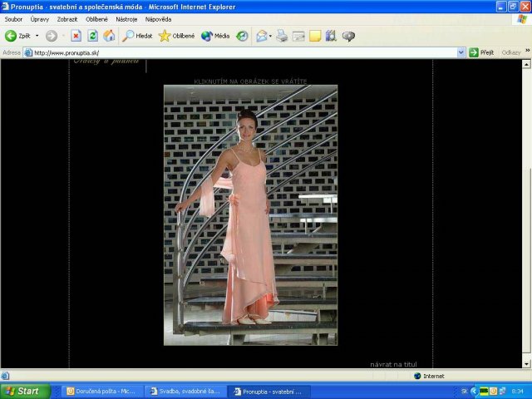Click the address bar URL field
The image size is (532, 399).
241,52
